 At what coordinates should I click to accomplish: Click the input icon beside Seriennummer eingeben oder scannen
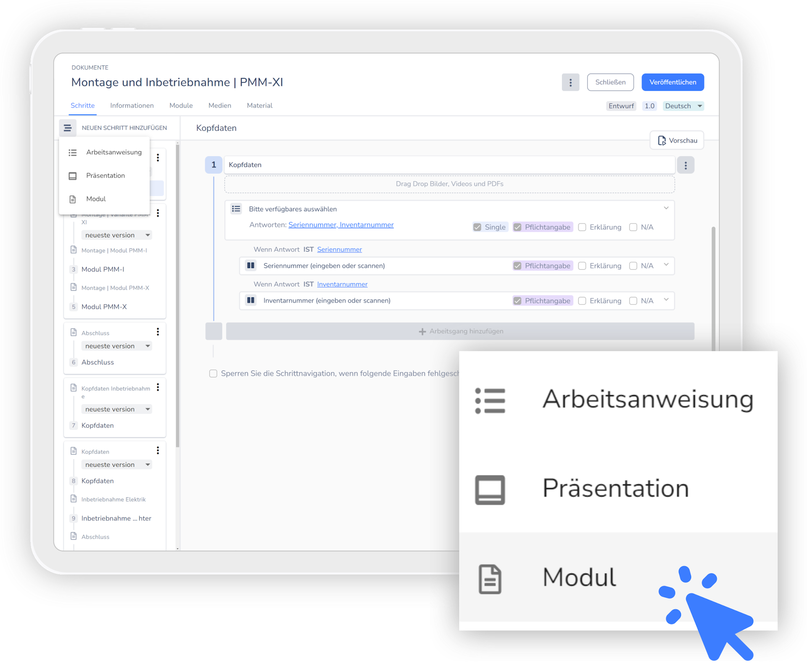(251, 265)
